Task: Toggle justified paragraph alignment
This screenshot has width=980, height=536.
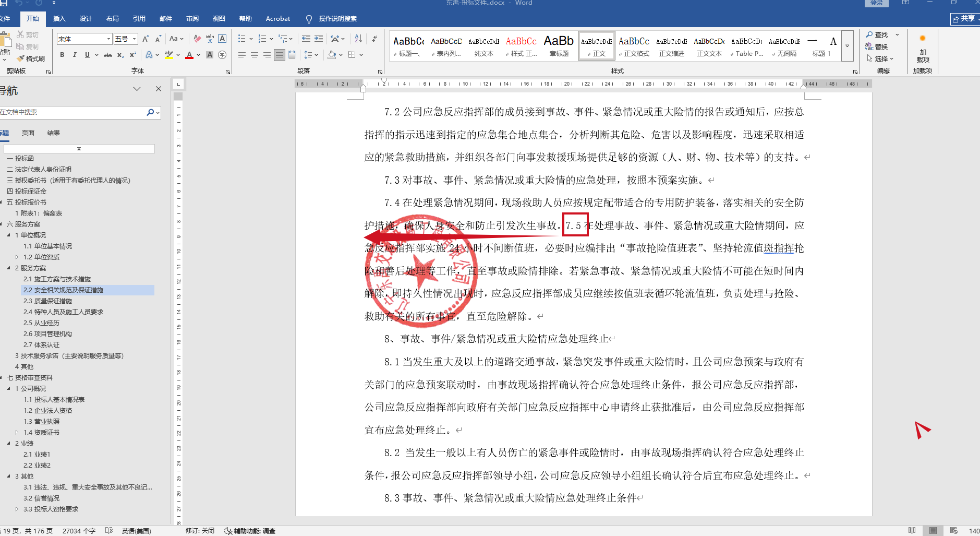Action: tap(280, 55)
